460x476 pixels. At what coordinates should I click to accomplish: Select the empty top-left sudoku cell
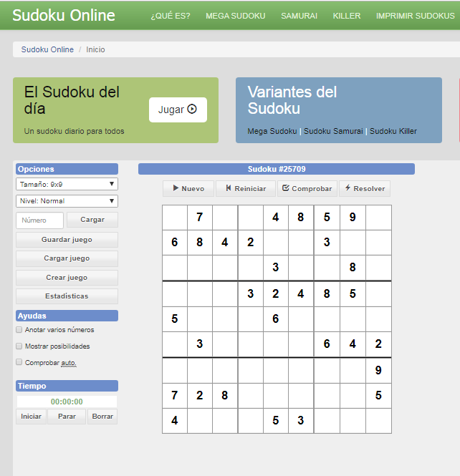tap(174, 217)
